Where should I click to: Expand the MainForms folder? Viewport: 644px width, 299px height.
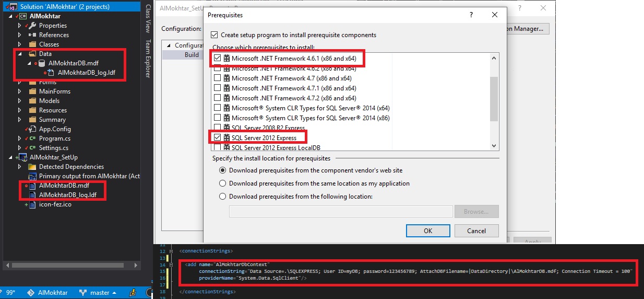pos(20,91)
